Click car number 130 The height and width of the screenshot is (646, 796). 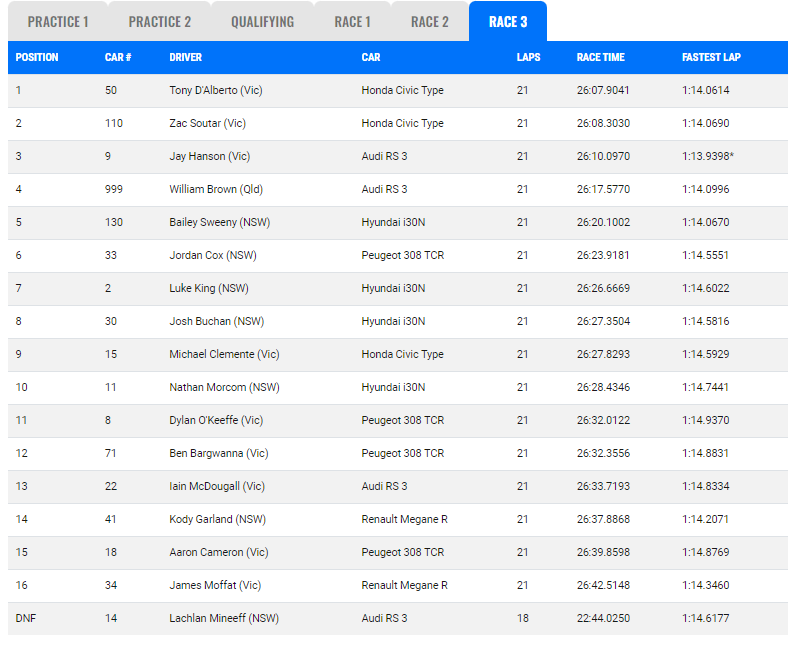tap(114, 222)
